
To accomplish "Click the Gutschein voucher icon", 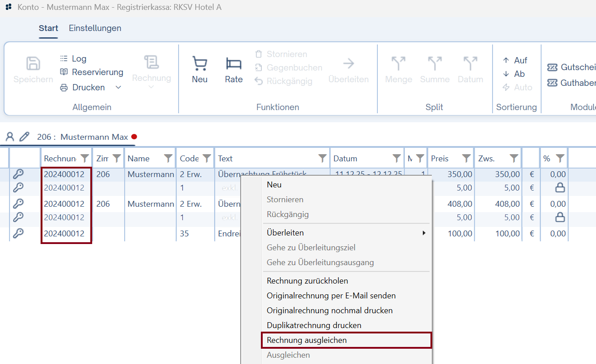I will click(552, 67).
